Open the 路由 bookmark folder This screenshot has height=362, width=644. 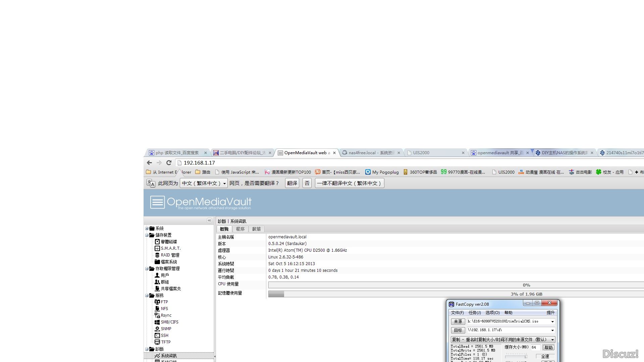(x=203, y=172)
